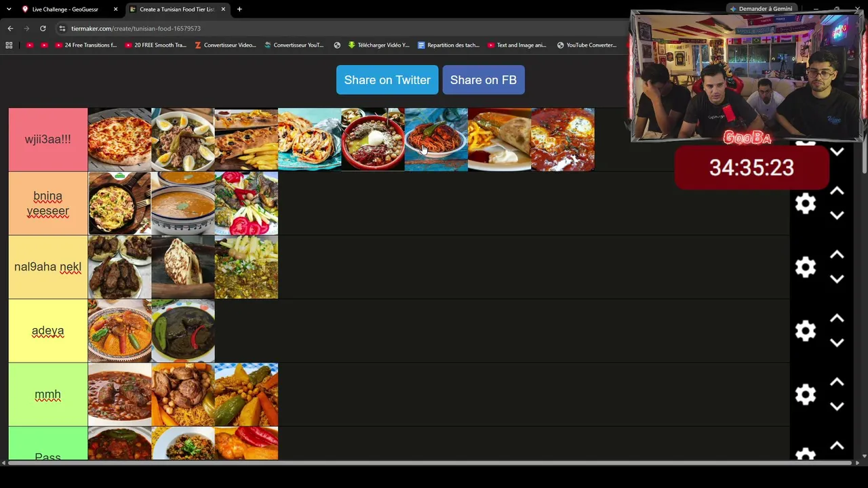Image resolution: width=868 pixels, height=488 pixels.
Task: Open the YouTube Converter bookmark
Action: pyautogui.click(x=587, y=45)
